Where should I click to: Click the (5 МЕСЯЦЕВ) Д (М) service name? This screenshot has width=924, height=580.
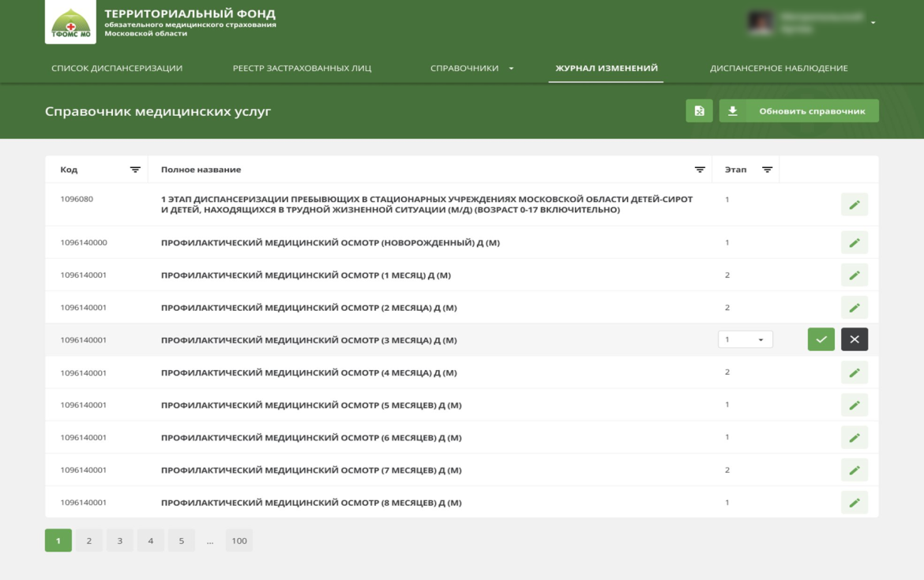click(311, 405)
